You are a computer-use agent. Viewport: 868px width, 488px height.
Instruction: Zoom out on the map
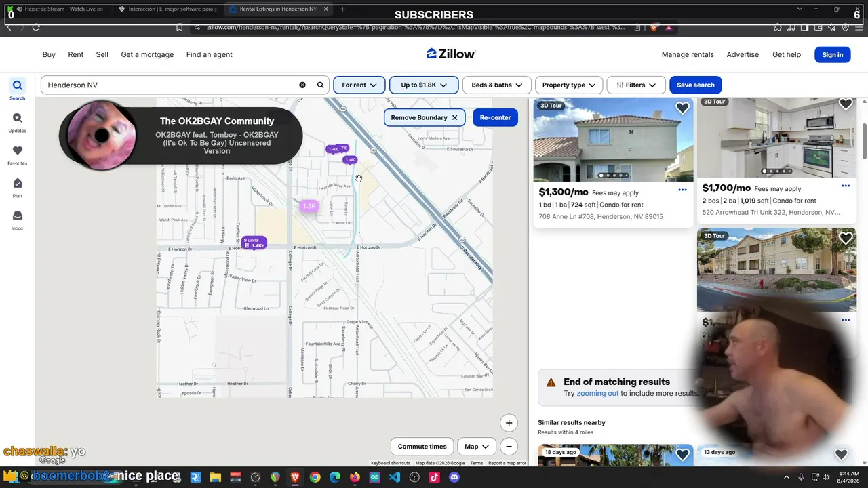click(x=509, y=447)
